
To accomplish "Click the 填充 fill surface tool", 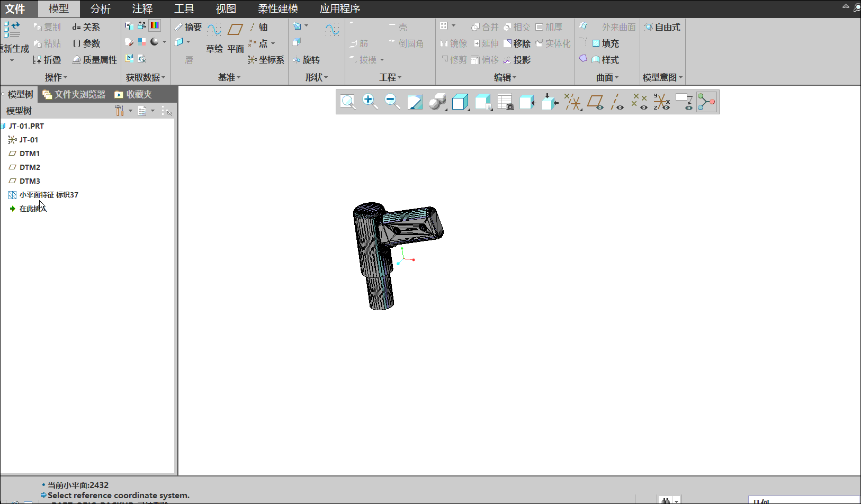I will click(605, 43).
